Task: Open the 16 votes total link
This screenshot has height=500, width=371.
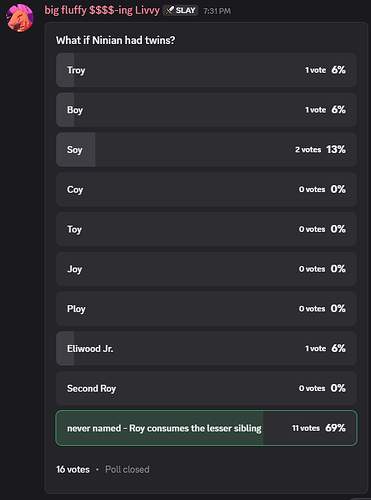Action: tap(73, 469)
